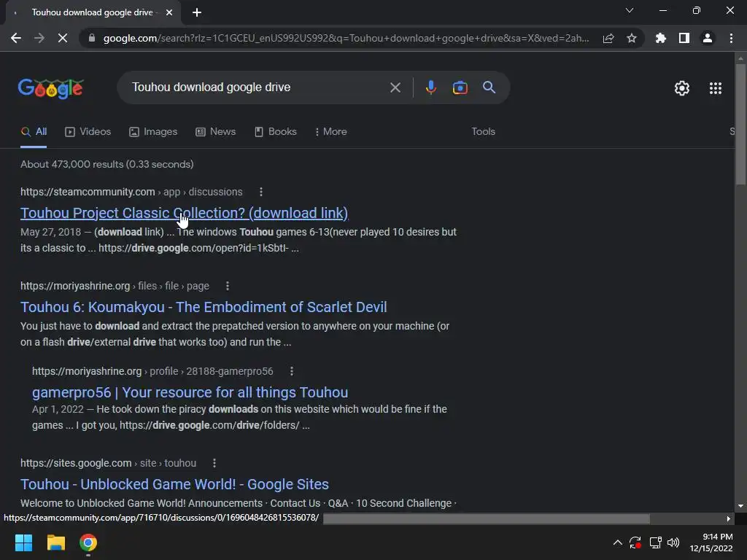Open the tab search dropdown arrow
This screenshot has height=560, width=747.
click(630, 10)
